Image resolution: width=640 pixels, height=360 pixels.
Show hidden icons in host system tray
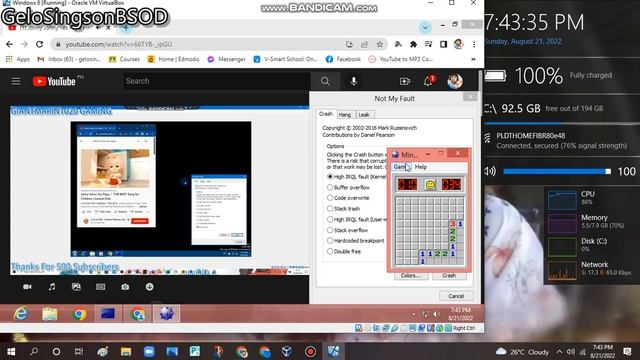559,351
